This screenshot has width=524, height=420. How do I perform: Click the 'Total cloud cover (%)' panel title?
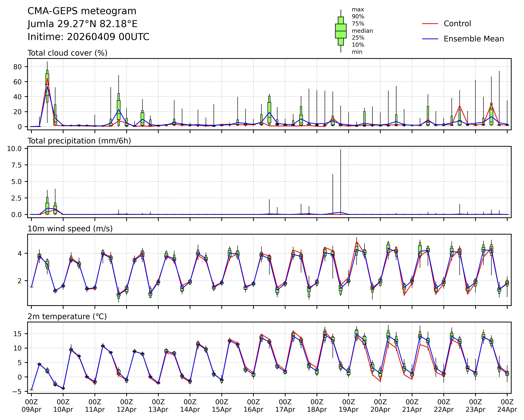(x=67, y=53)
